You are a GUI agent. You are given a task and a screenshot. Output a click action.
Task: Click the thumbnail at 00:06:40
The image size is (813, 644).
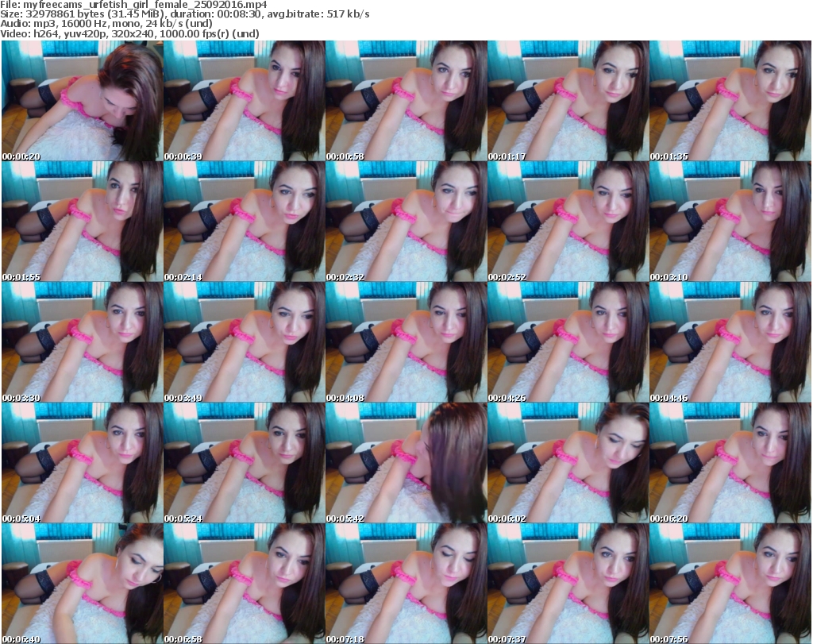(82, 584)
